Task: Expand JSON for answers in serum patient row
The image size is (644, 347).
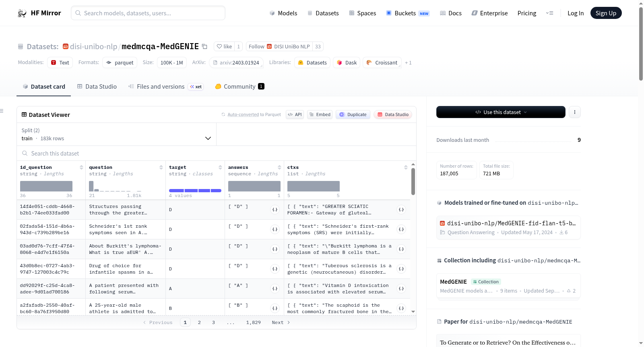Action: pyautogui.click(x=275, y=289)
